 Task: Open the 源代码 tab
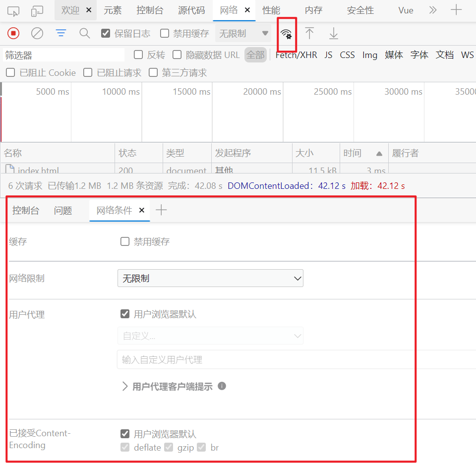[x=191, y=10]
